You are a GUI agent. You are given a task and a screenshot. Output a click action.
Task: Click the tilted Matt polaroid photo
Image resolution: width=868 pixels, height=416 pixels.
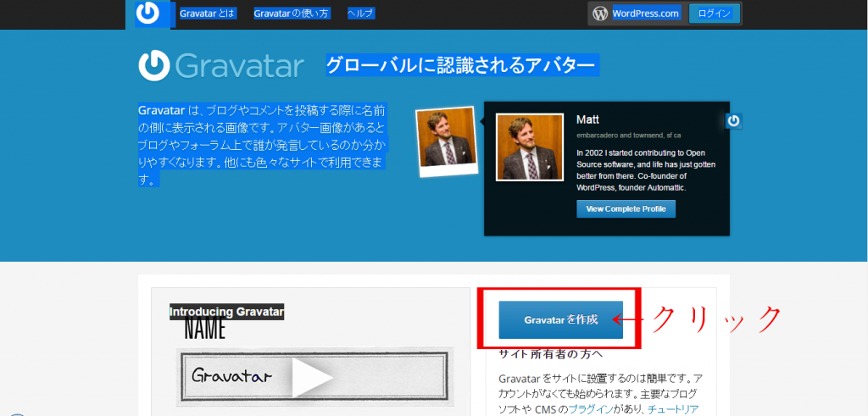click(446, 141)
